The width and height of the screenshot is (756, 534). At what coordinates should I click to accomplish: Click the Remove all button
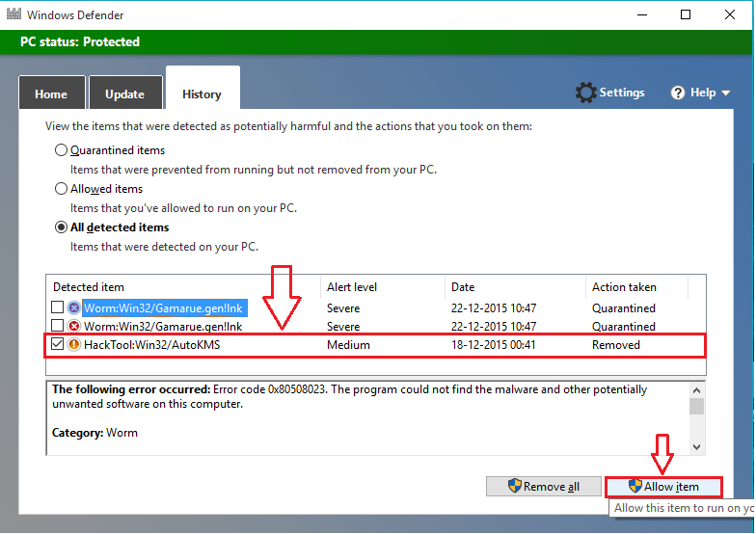tap(544, 486)
